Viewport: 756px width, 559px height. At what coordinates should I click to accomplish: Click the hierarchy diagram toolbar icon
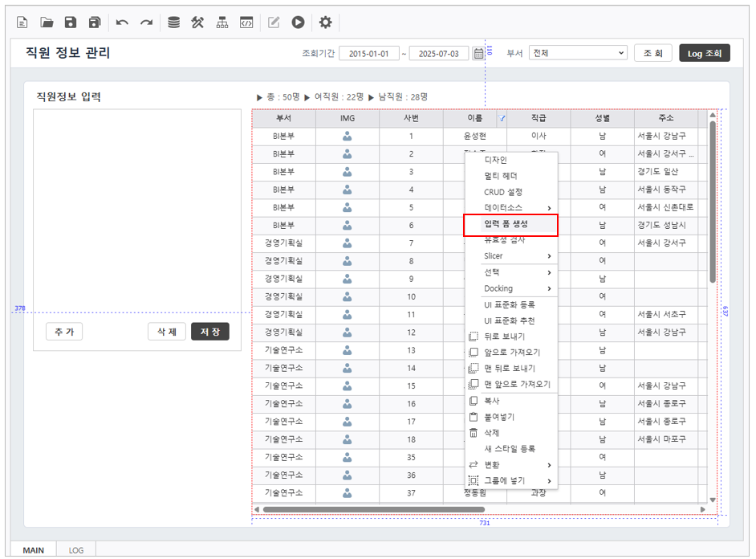pos(222,22)
